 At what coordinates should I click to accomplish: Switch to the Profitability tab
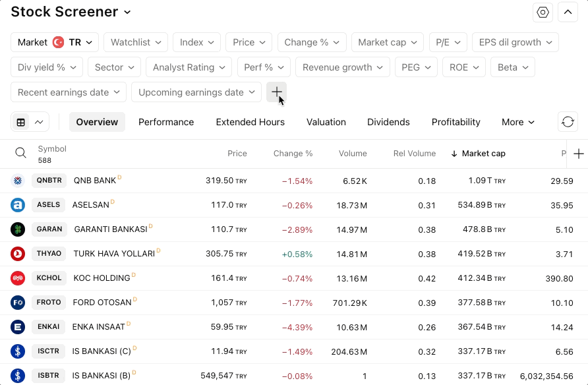click(456, 122)
